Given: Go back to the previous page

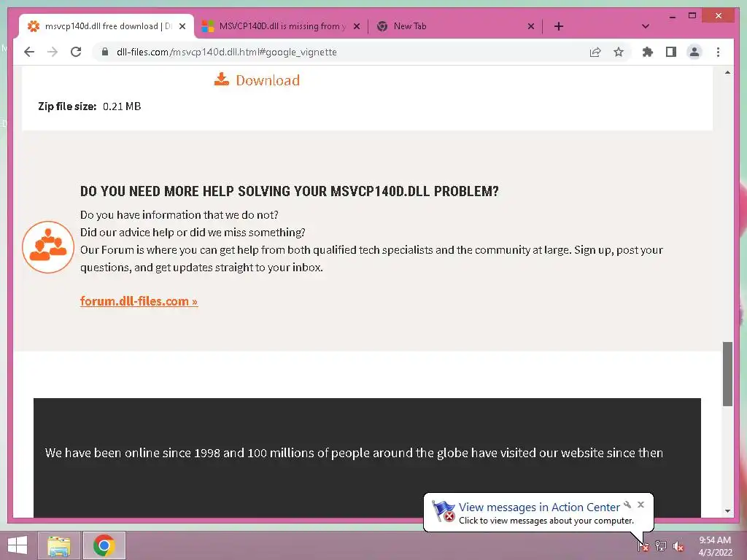Looking at the screenshot, I should pos(29,52).
